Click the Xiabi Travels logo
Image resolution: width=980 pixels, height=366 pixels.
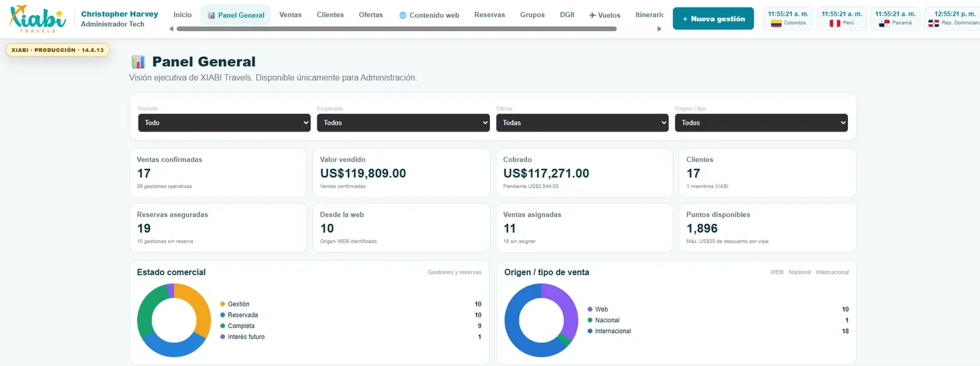(x=37, y=19)
